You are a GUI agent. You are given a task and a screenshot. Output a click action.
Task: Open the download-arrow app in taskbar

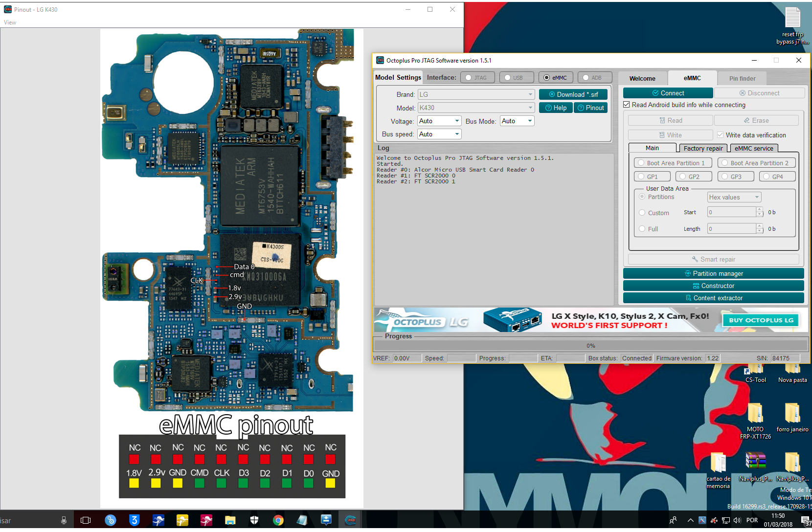326,520
